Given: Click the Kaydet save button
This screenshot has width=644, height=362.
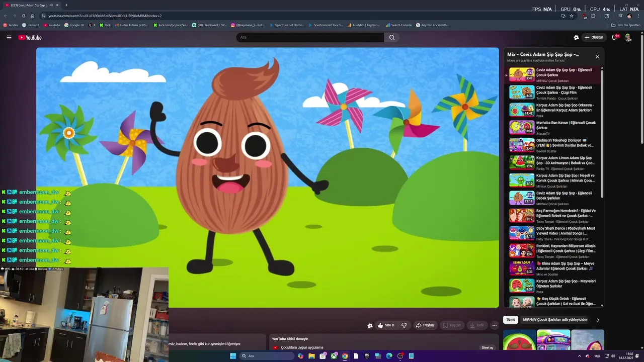Looking at the screenshot, I should [x=451, y=325].
